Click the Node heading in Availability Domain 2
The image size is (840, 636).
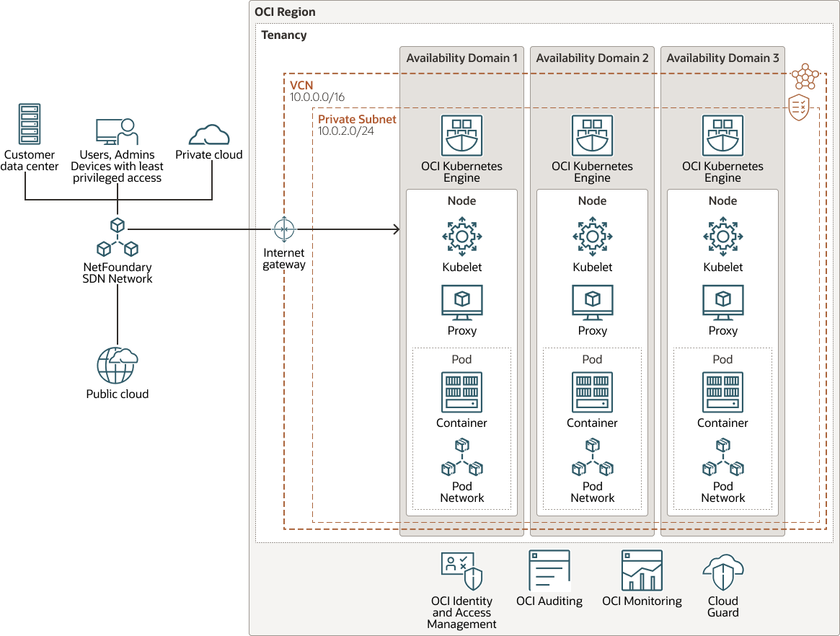tap(592, 201)
